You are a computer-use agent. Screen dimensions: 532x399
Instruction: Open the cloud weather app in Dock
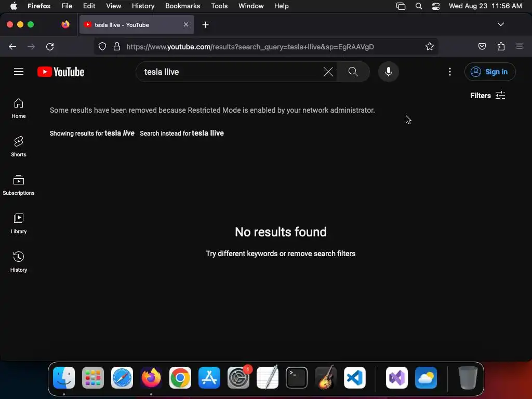[426, 378]
